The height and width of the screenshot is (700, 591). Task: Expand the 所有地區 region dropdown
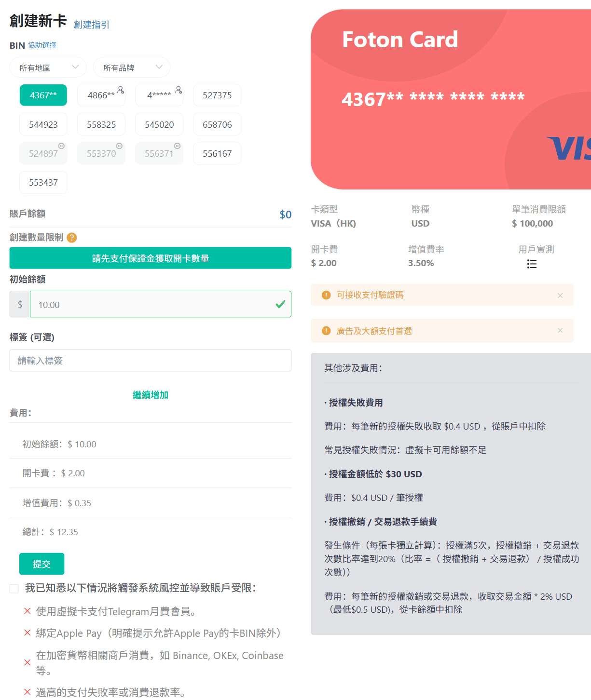[48, 67]
